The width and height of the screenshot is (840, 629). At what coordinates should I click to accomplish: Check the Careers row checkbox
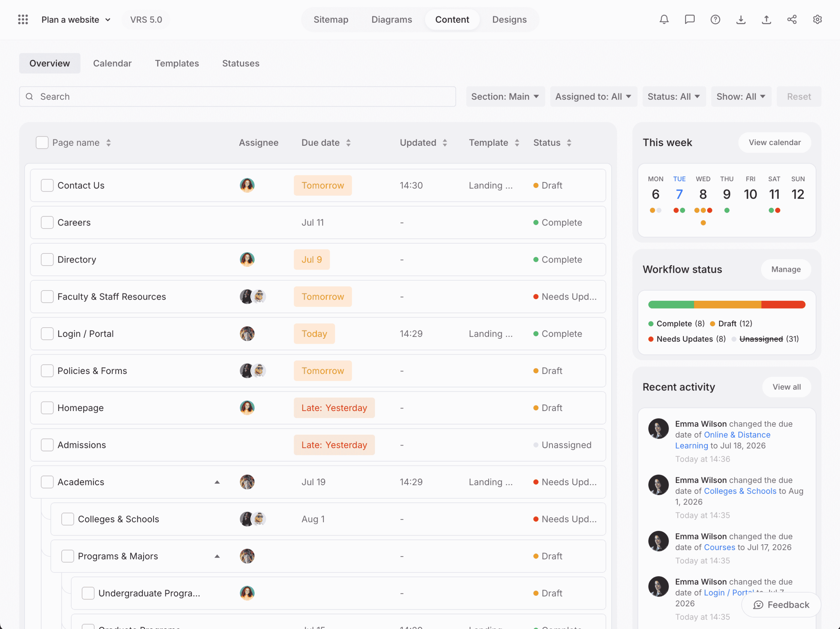pyautogui.click(x=47, y=223)
